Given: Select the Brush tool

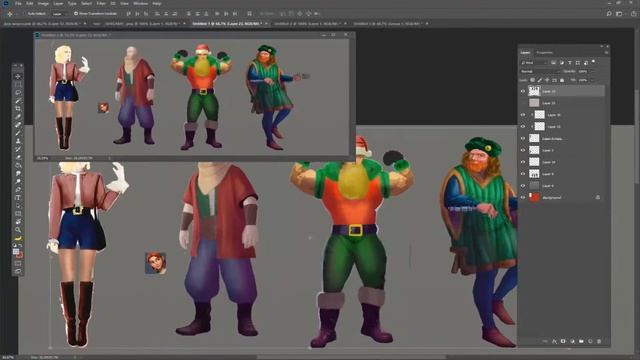Looking at the screenshot, I should (18, 133).
